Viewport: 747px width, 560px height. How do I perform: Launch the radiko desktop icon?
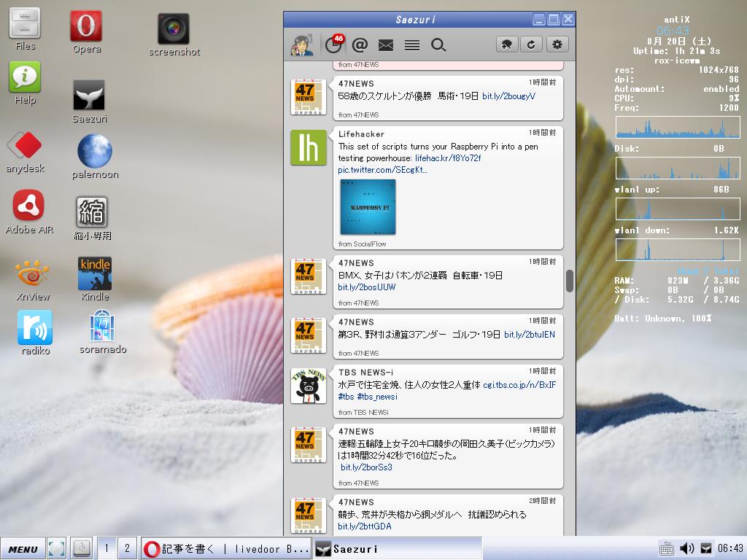[x=35, y=327]
